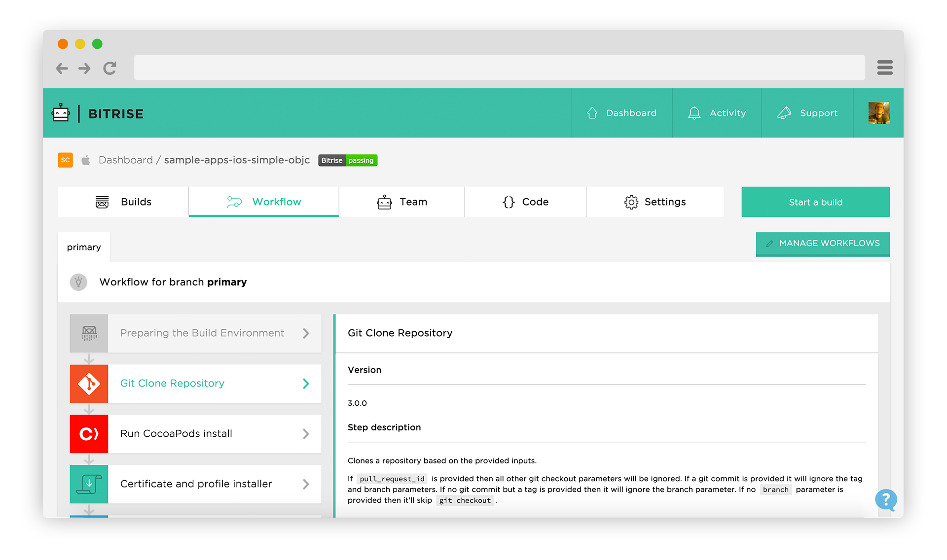Click the Git Clone Repository panel title
The height and width of the screenshot is (560, 947).
pos(400,333)
